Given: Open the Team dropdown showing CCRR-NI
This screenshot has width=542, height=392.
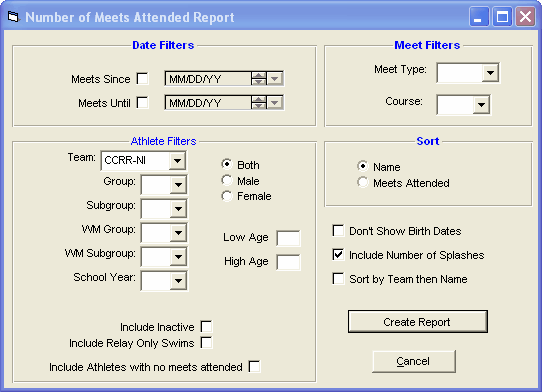Looking at the screenshot, I should pos(177,161).
